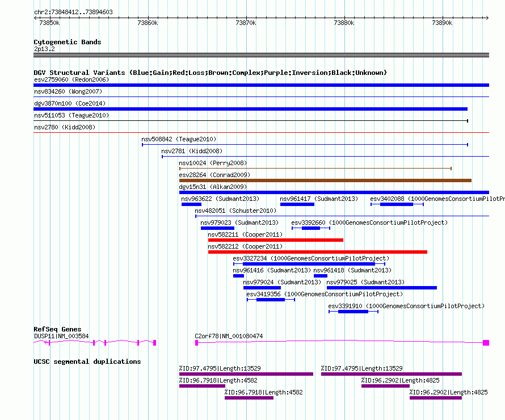Click the esv3419356 variant glyph

pyautogui.click(x=271, y=300)
